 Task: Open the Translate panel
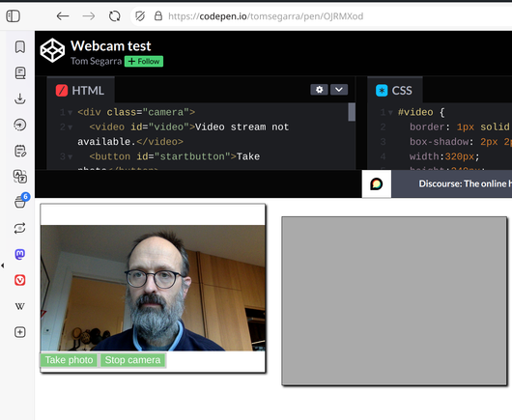20,177
